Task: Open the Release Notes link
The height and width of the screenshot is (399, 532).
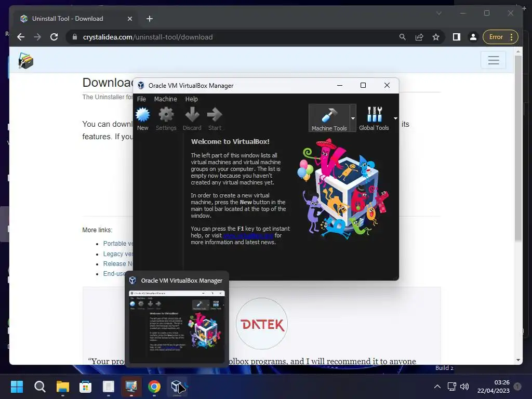Action: point(118,263)
